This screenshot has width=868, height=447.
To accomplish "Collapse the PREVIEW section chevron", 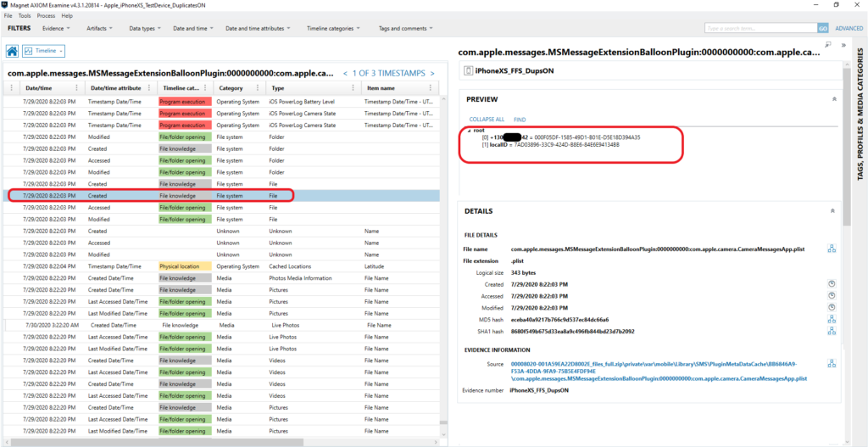I will (834, 99).
